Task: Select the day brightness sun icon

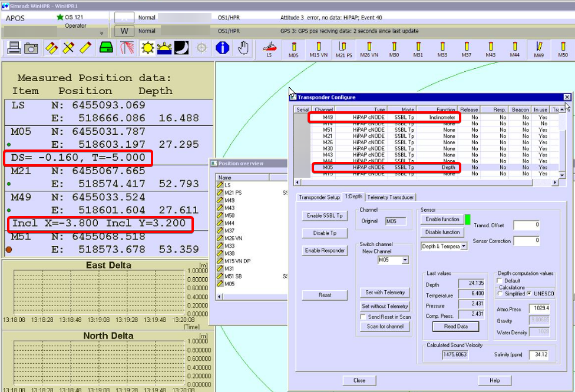Action: [147, 48]
